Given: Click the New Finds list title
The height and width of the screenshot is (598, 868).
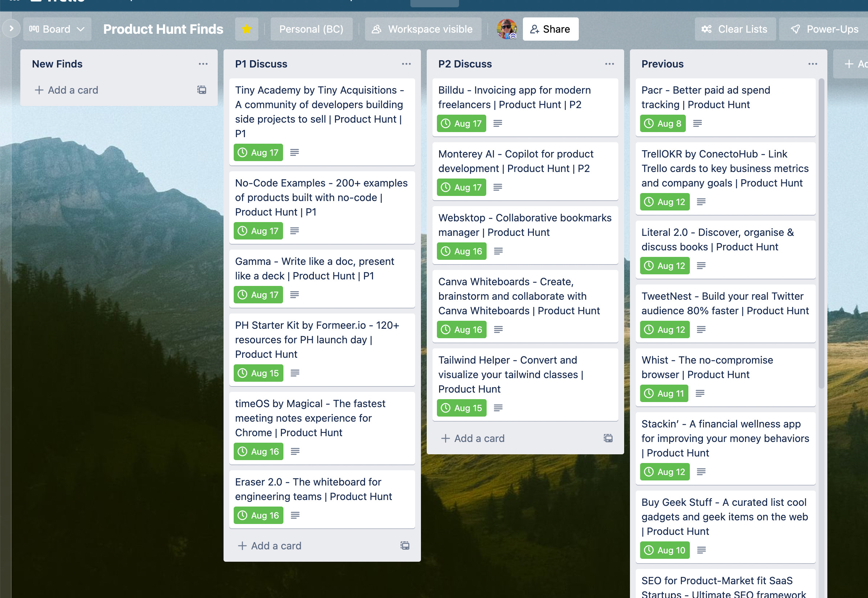Looking at the screenshot, I should (x=57, y=64).
